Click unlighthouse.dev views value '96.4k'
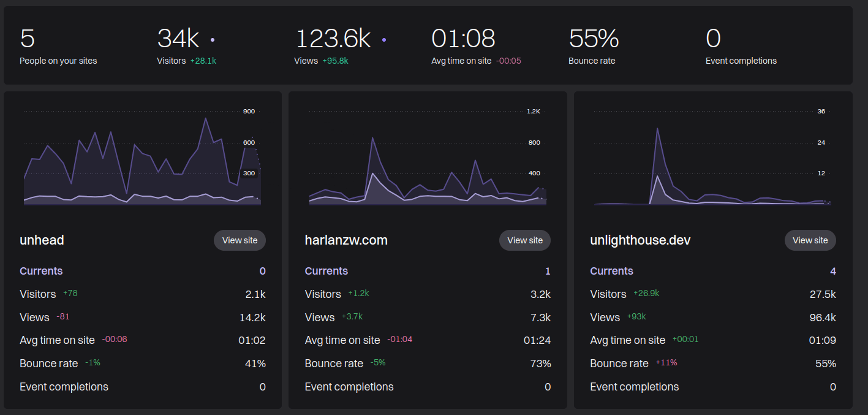 coord(822,318)
